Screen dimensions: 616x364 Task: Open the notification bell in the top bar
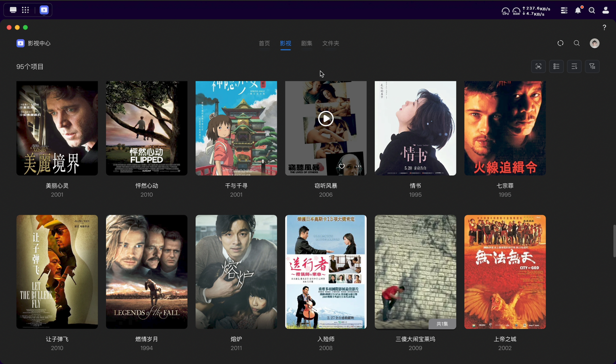[578, 10]
